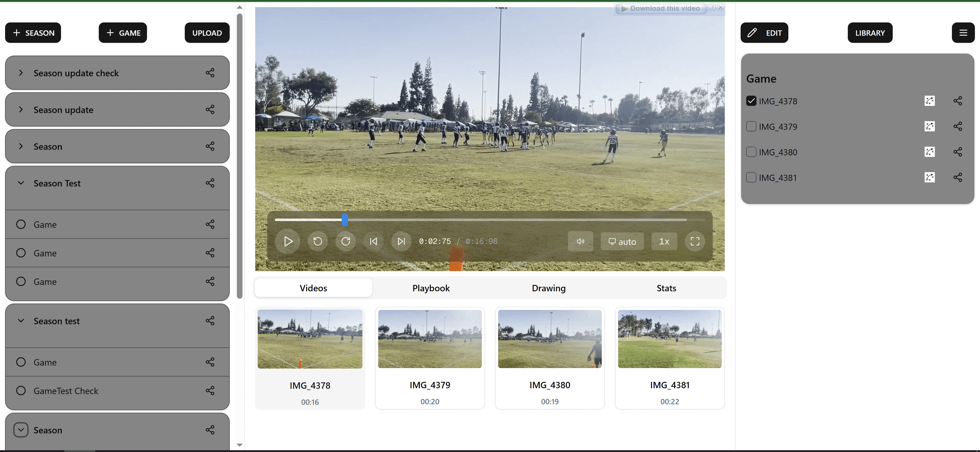Play the video

pos(288,241)
